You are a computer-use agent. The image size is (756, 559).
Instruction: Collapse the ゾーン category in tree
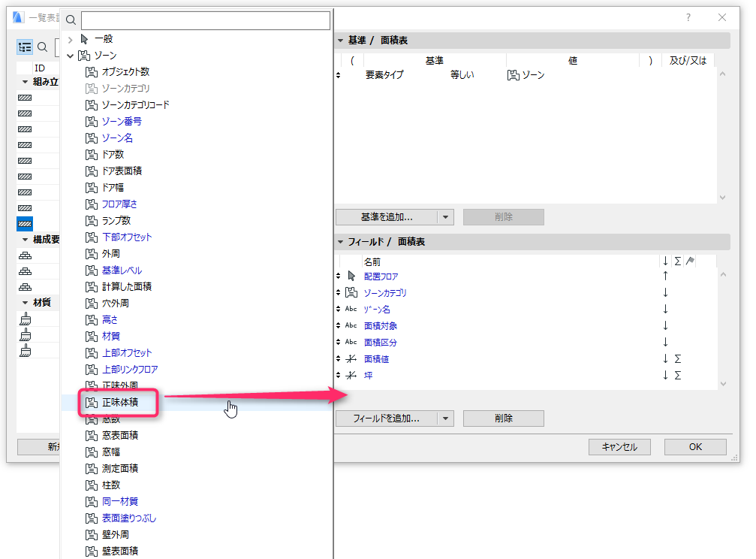[x=71, y=56]
